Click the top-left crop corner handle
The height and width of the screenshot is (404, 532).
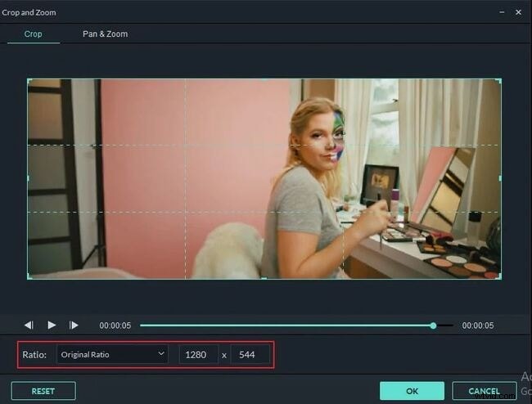29,81
